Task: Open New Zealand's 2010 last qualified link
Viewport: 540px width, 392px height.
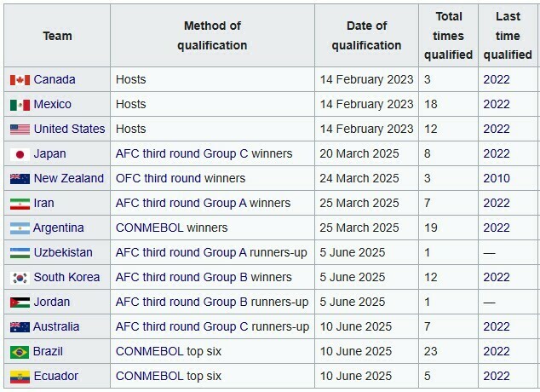Action: (x=497, y=179)
